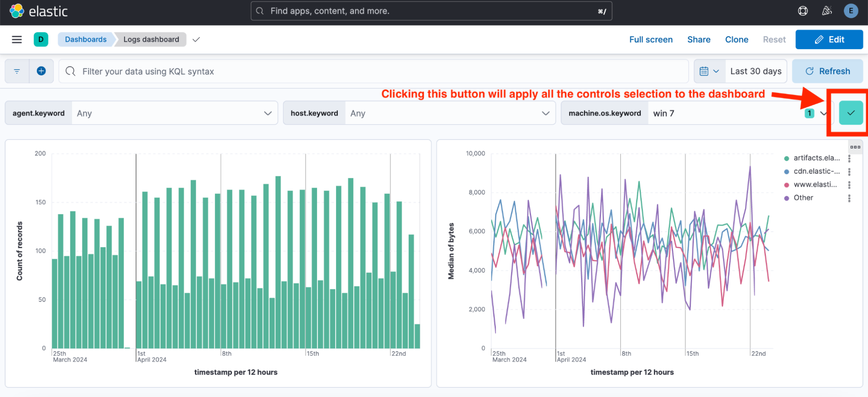Open the help menu icon
868x397 pixels.
pyautogui.click(x=802, y=11)
